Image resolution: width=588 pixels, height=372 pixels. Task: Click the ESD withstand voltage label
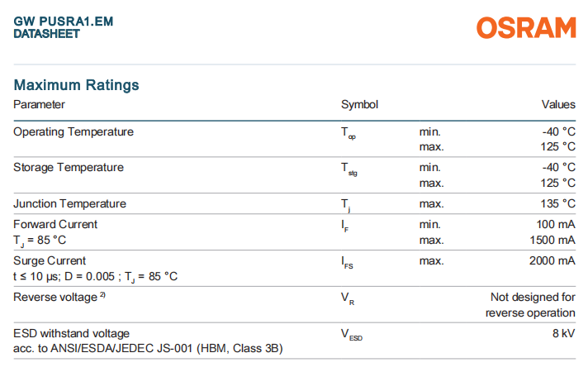click(x=72, y=333)
